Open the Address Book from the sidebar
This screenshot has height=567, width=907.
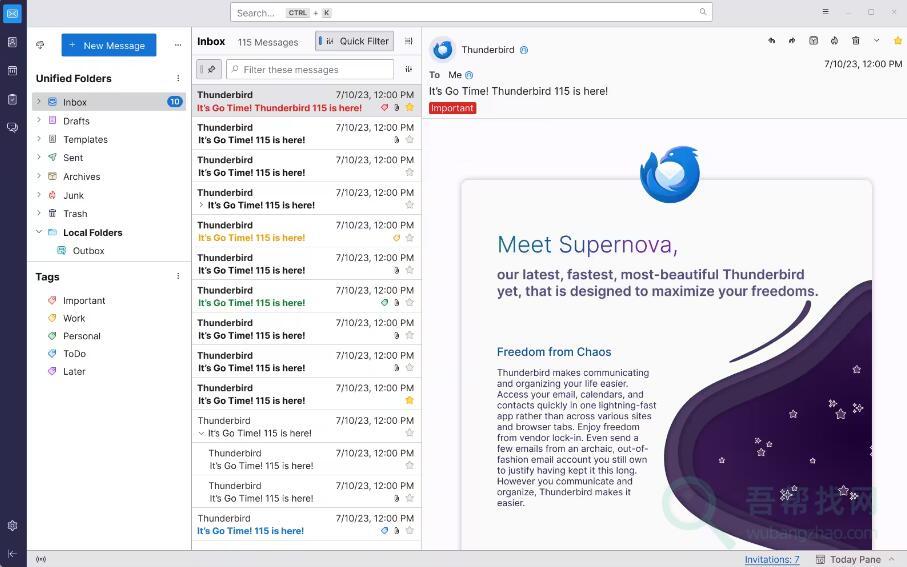12,42
